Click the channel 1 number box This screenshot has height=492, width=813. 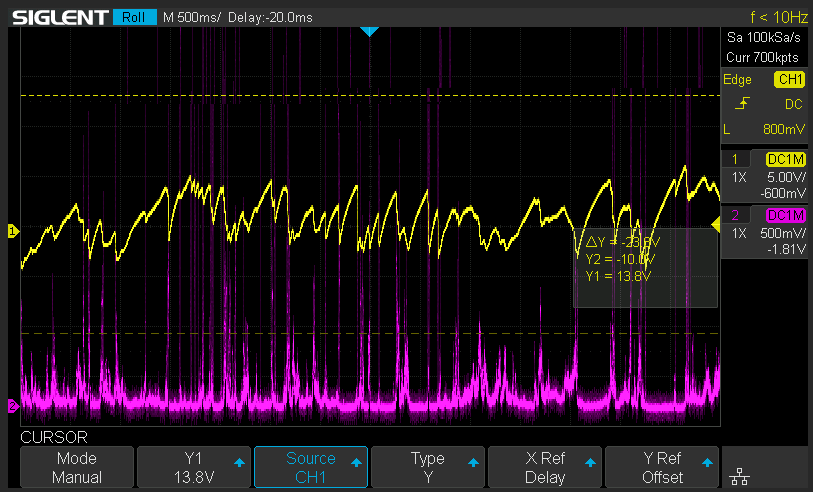(x=735, y=159)
